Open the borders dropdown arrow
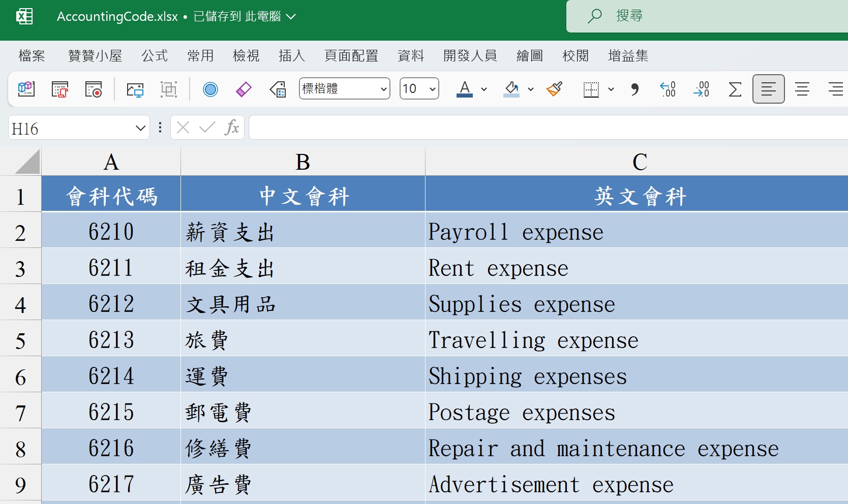Viewport: 848px width, 504px height. (611, 89)
